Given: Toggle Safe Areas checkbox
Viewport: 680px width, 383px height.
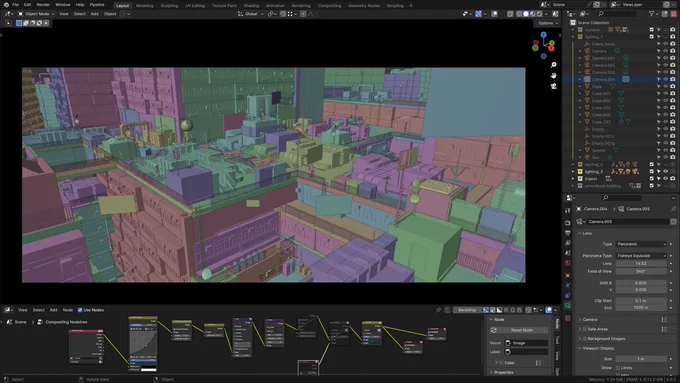Looking at the screenshot, I should (x=585, y=329).
